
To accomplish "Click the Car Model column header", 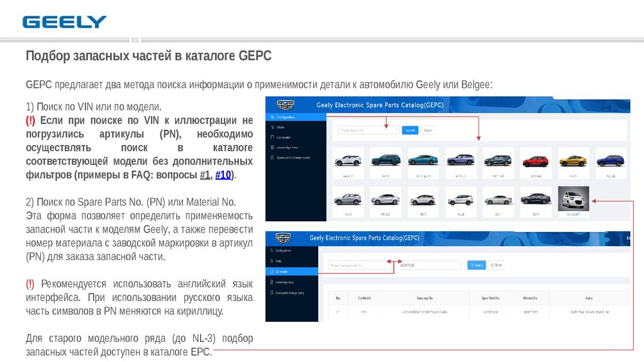I will (364, 298).
